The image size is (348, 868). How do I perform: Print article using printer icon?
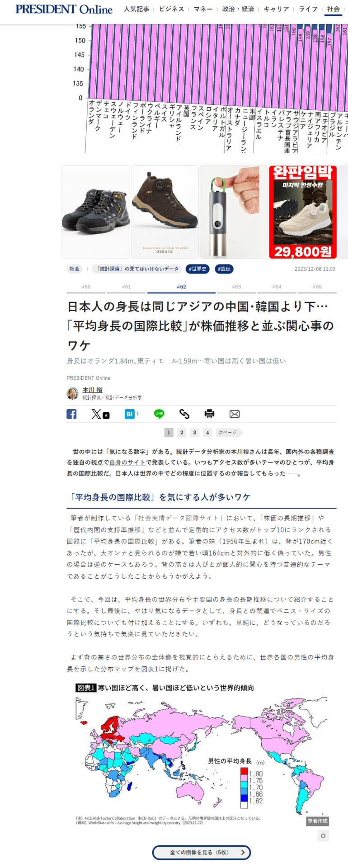[x=209, y=414]
